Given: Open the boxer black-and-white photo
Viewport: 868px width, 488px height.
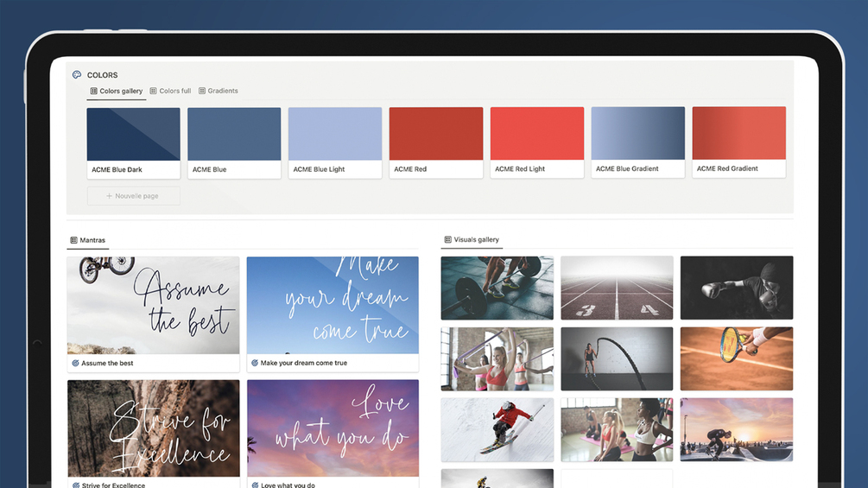Looking at the screenshot, I should tap(737, 288).
